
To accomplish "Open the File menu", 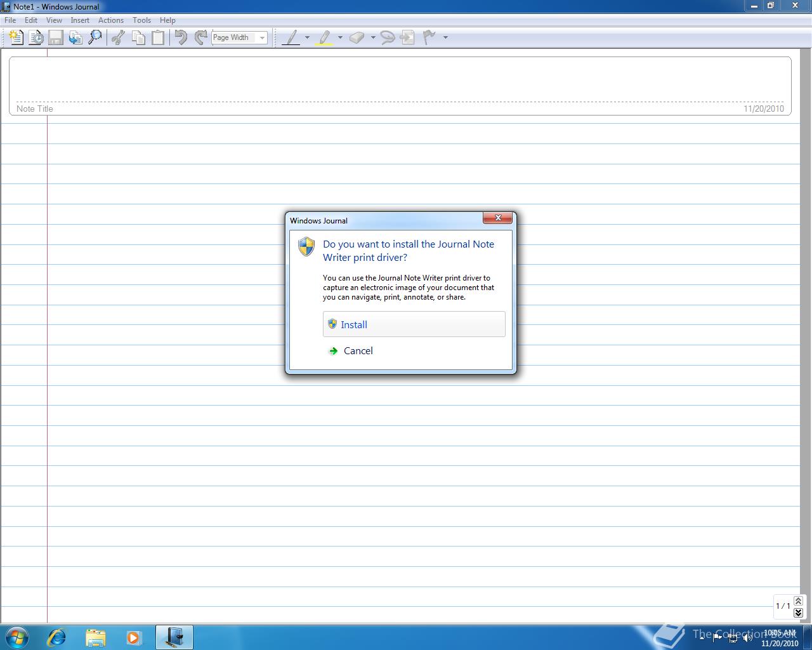I will click(10, 20).
